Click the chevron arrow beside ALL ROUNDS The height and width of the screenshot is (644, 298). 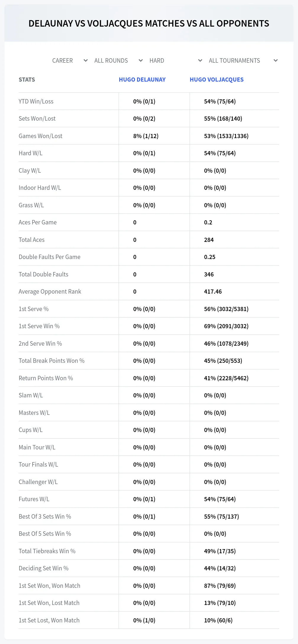pyautogui.click(x=141, y=61)
